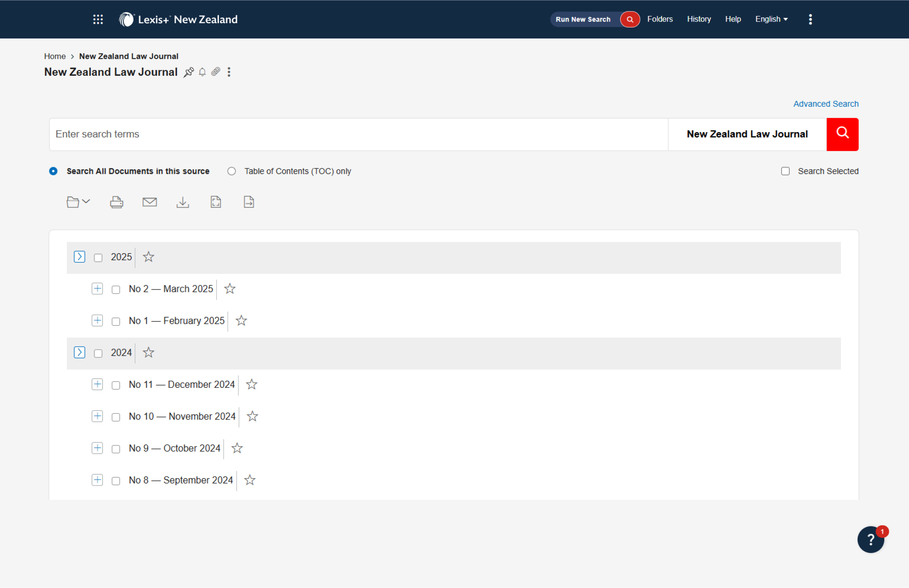This screenshot has height=588, width=909.
Task: Star No 2 — March 2025
Action: (230, 289)
